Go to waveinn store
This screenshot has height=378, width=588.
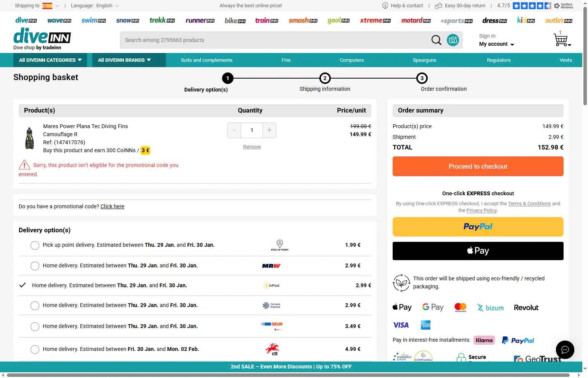point(59,20)
